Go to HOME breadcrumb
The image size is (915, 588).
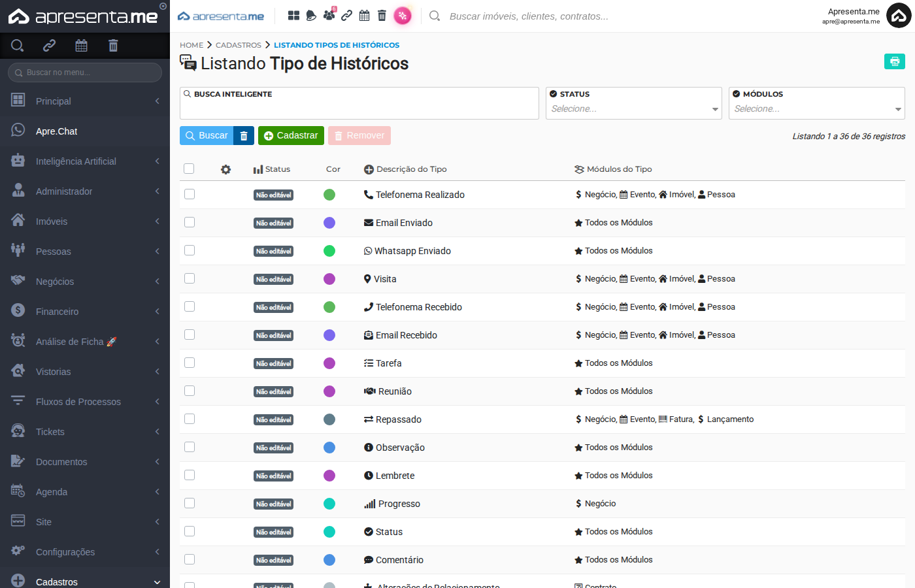click(191, 45)
